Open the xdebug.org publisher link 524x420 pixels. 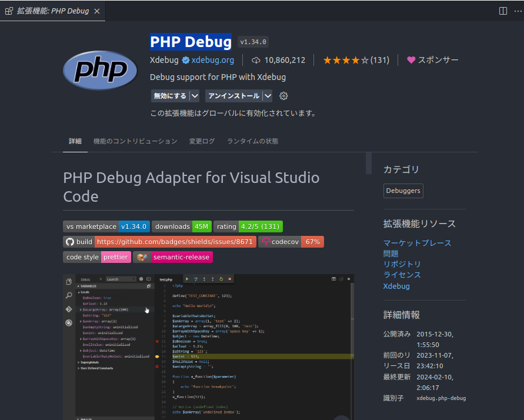pyautogui.click(x=212, y=60)
